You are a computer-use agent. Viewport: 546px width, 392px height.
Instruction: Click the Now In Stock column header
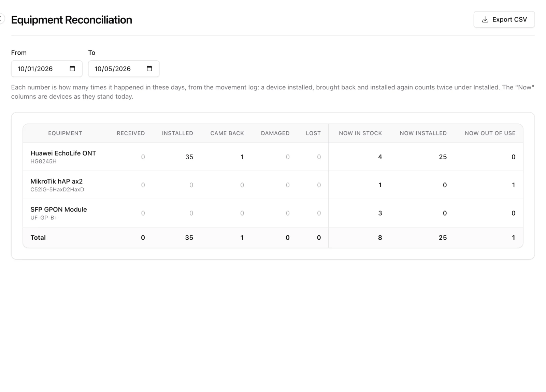[x=360, y=133]
